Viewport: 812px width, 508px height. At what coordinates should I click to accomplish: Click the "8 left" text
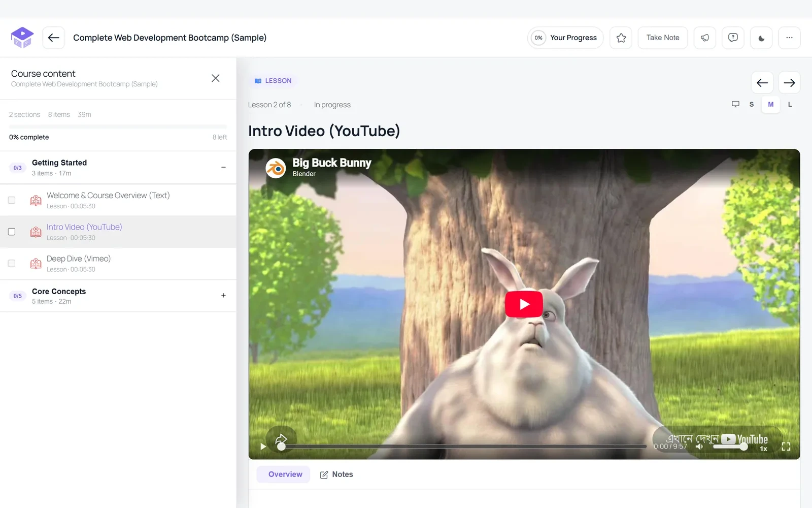tap(220, 137)
